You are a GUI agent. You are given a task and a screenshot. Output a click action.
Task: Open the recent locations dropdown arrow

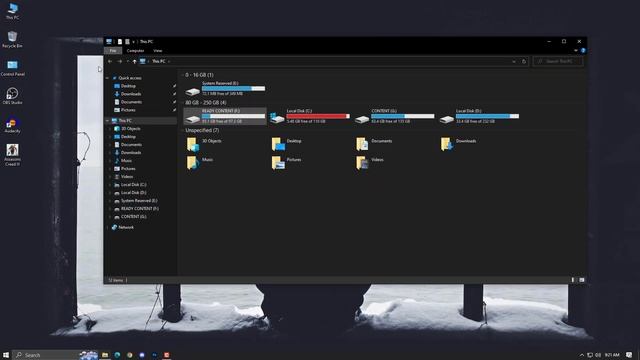click(x=128, y=61)
